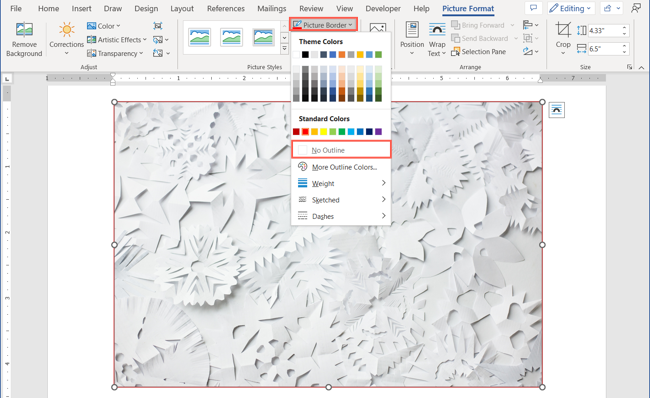Switch to the Mailings tab
Screen dimensions: 650x398
272,8
